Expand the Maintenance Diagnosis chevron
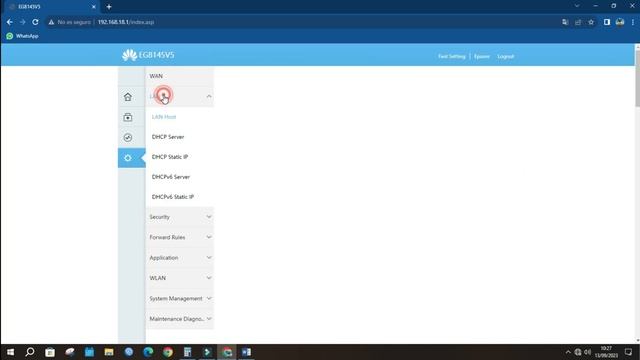This screenshot has width=640, height=360. pyautogui.click(x=209, y=319)
